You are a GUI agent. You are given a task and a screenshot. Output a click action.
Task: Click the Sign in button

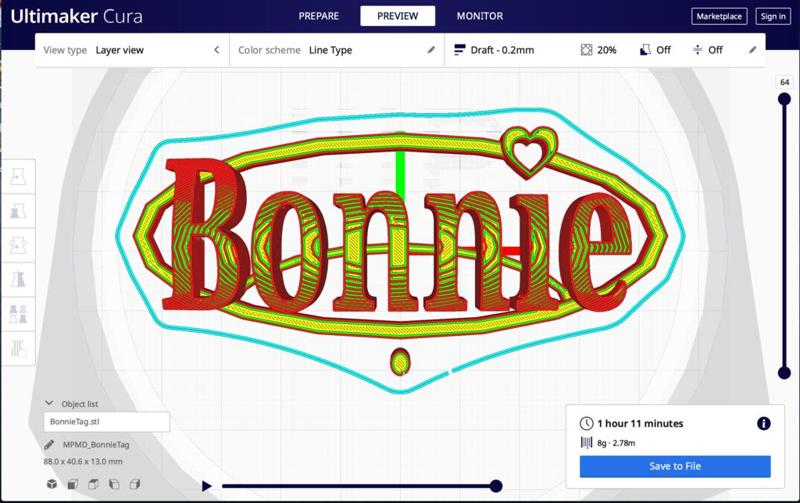point(772,16)
